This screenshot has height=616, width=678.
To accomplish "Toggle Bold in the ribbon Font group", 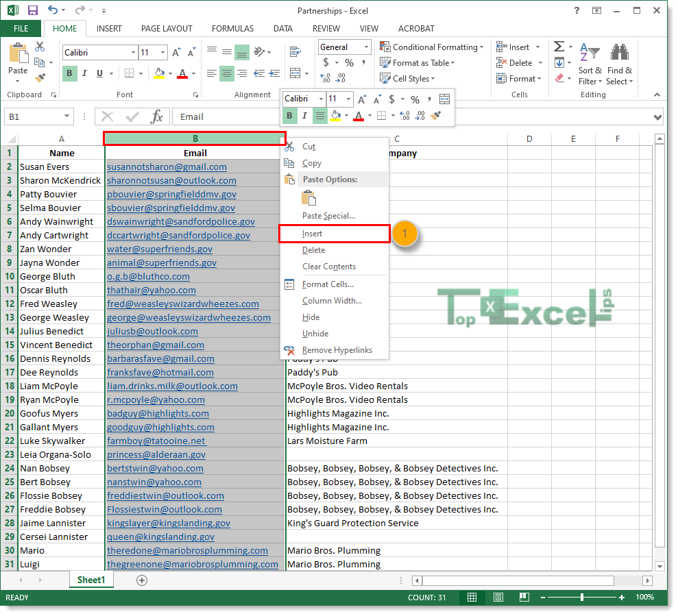I will click(70, 73).
